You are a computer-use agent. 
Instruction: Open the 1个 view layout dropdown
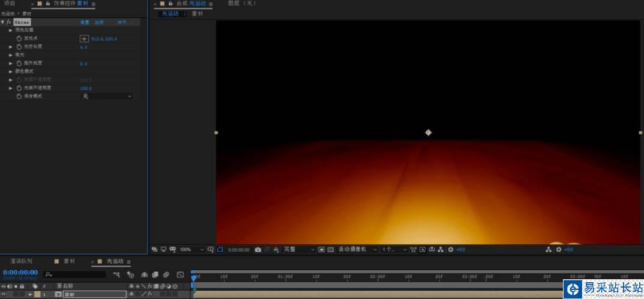pyautogui.click(x=394, y=249)
